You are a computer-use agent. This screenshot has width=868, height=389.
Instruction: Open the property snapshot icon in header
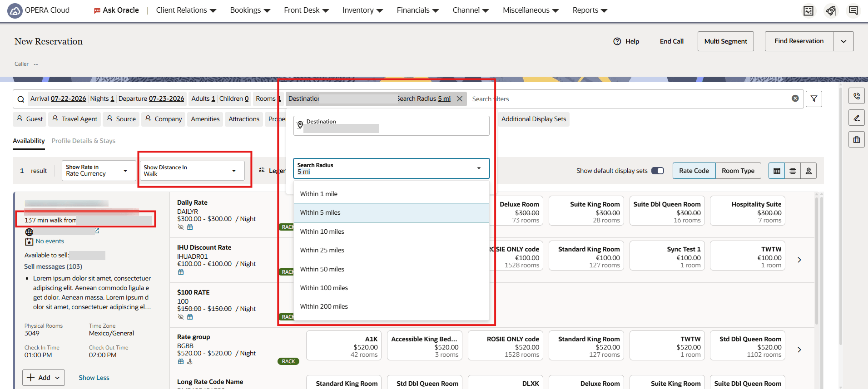point(808,10)
